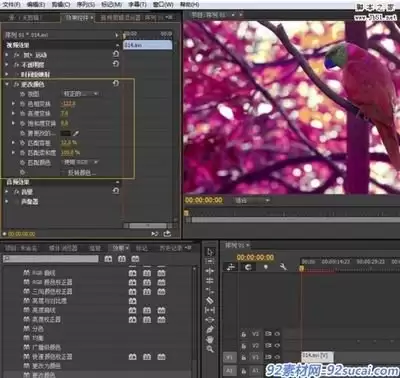
Task: Toggle the 更改颜色 fx enable button
Action: pyautogui.click(x=16, y=84)
